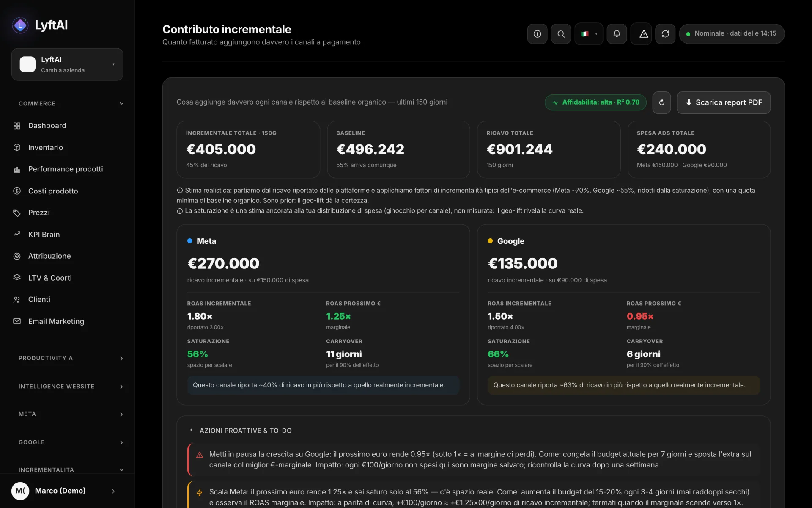Open the Italian flag language dropdown
Screen dimensions: 812x508
[589, 34]
